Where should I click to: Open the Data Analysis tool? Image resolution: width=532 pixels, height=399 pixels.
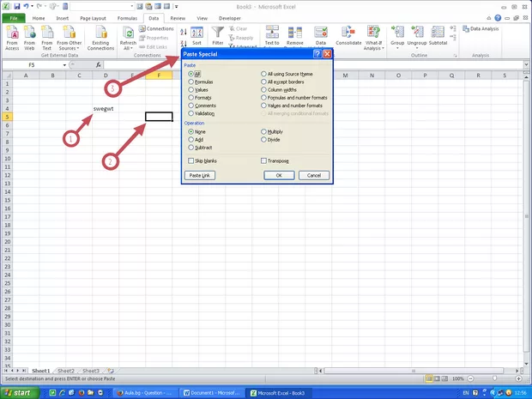485,28
